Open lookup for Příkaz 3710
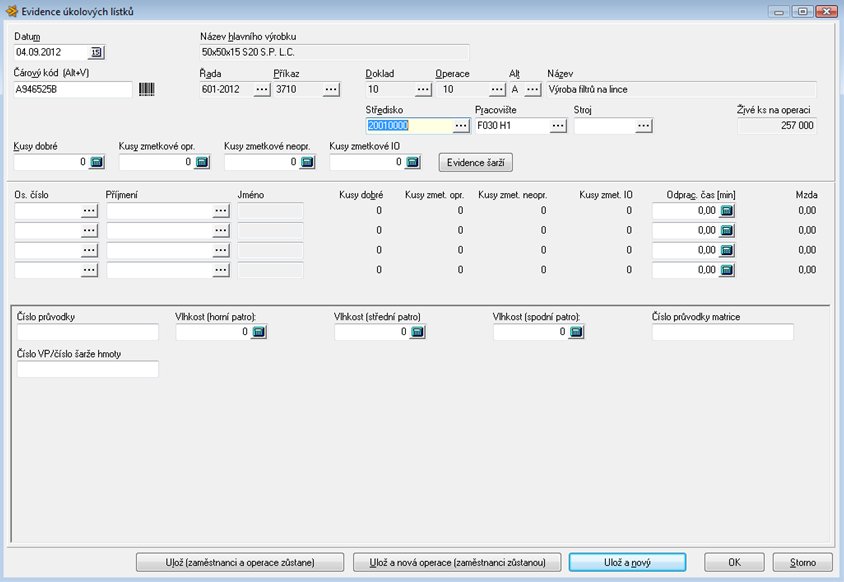844x582 pixels. pos(332,89)
